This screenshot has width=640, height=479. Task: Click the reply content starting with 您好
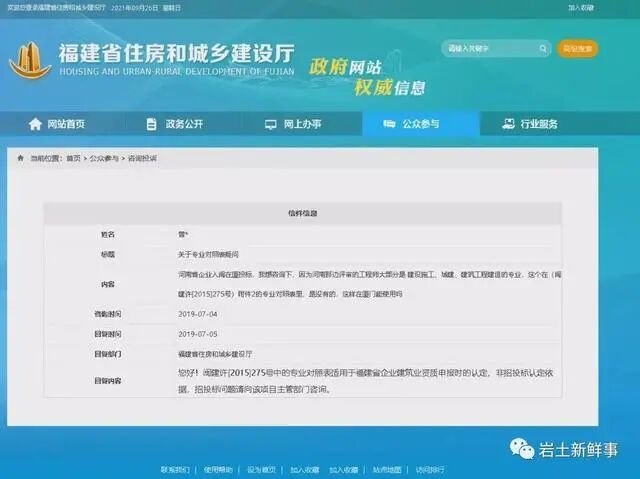point(365,381)
